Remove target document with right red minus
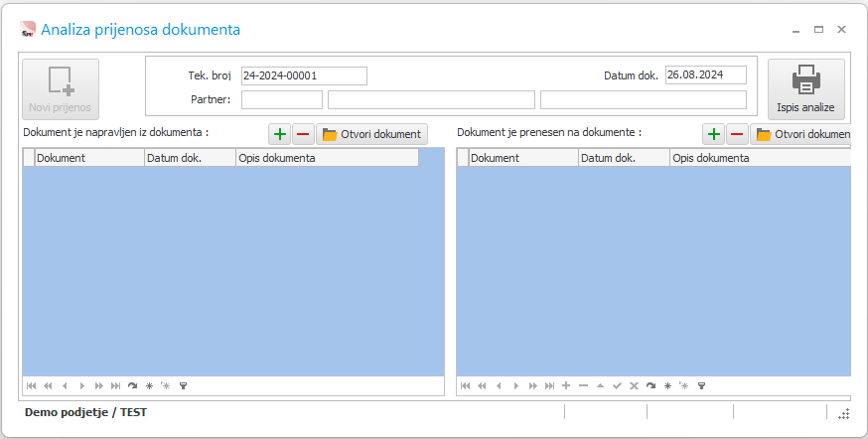This screenshot has height=439, width=868. [x=737, y=134]
